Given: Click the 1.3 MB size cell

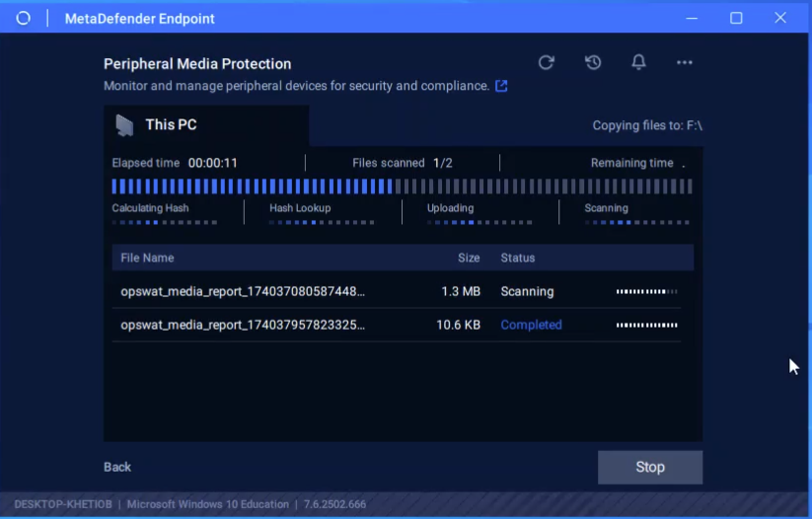Looking at the screenshot, I should 461,292.
